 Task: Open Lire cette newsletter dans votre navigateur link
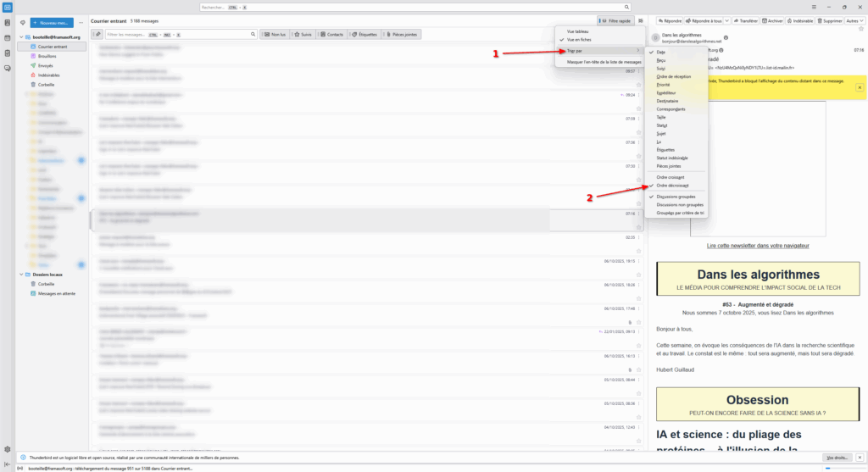757,246
